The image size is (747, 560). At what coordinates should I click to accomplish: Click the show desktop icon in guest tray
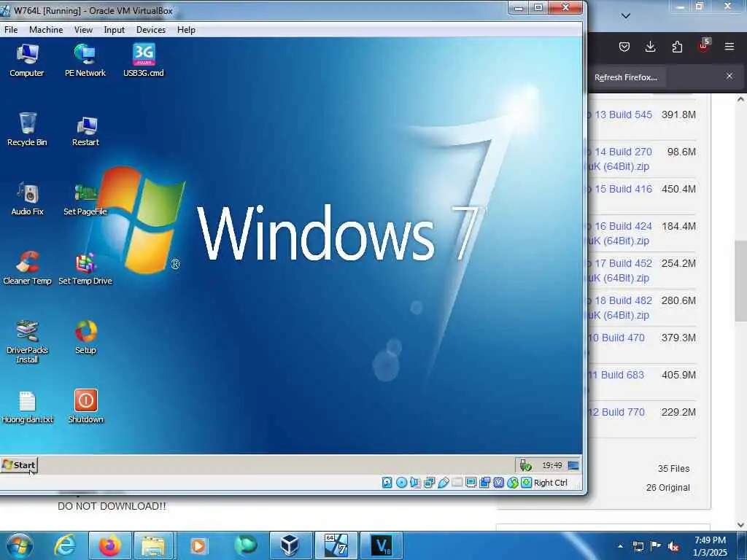coord(573,465)
